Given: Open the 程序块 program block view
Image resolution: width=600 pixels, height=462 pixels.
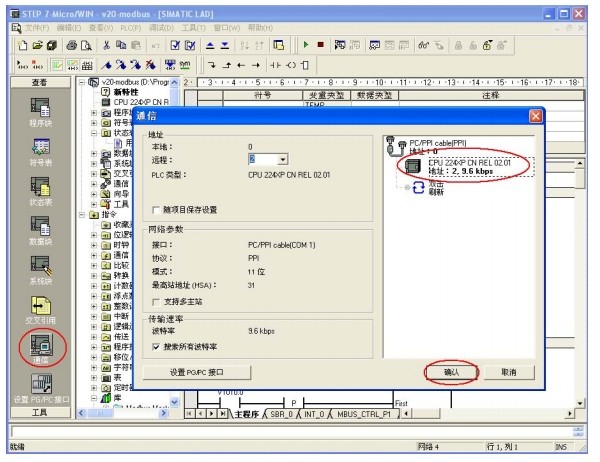Looking at the screenshot, I should [x=40, y=112].
